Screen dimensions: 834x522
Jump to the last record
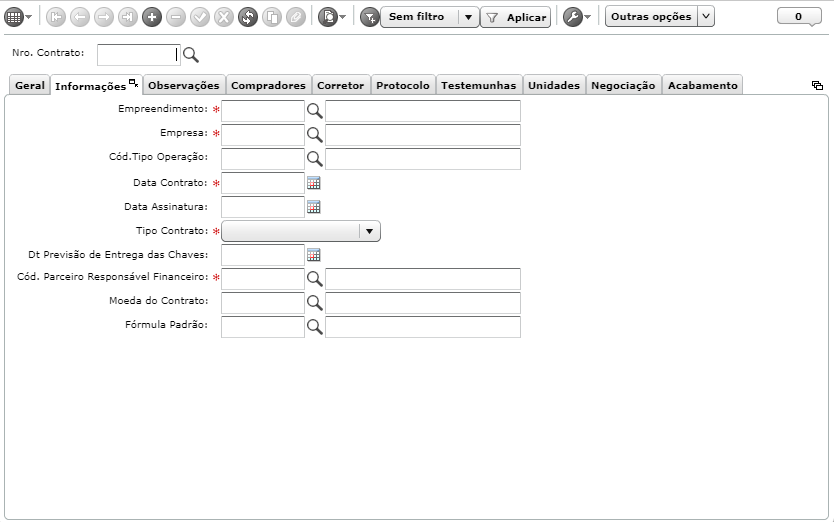[128, 17]
